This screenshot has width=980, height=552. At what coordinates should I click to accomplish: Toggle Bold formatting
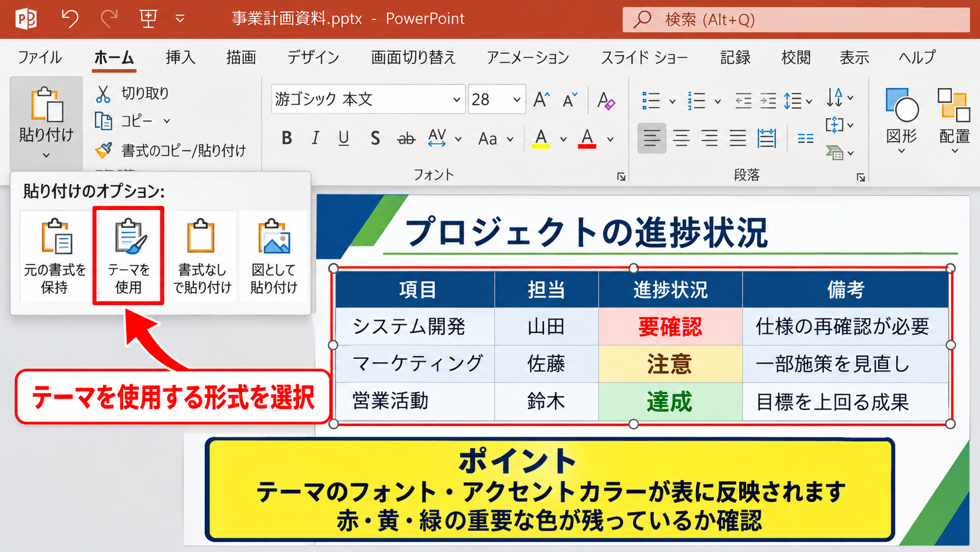coord(287,138)
